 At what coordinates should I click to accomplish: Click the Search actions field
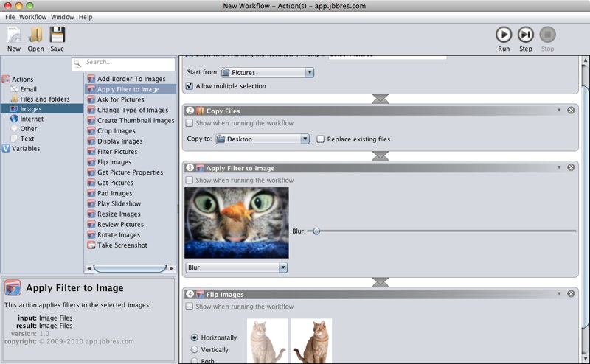pyautogui.click(x=122, y=63)
